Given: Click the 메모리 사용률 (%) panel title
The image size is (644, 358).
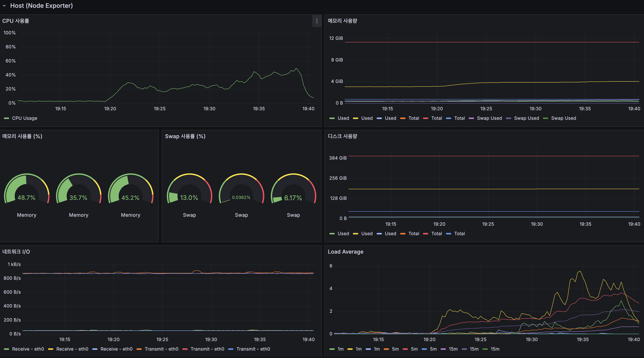Looking at the screenshot, I should (x=22, y=136).
